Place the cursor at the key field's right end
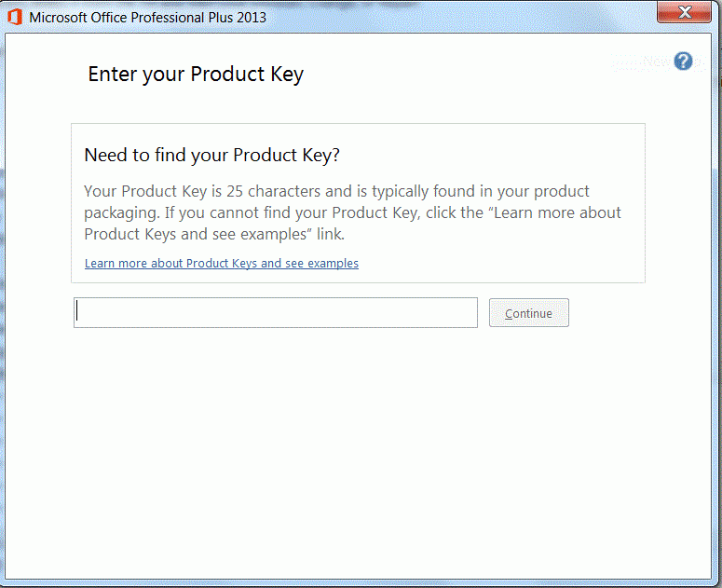Image resolution: width=722 pixels, height=588 pixels. pyautogui.click(x=470, y=313)
